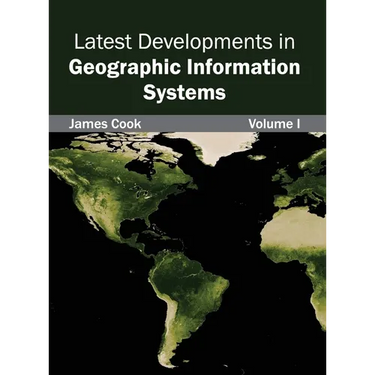Click the word "Systems" in the title
The image size is (375, 375).
[x=184, y=93]
